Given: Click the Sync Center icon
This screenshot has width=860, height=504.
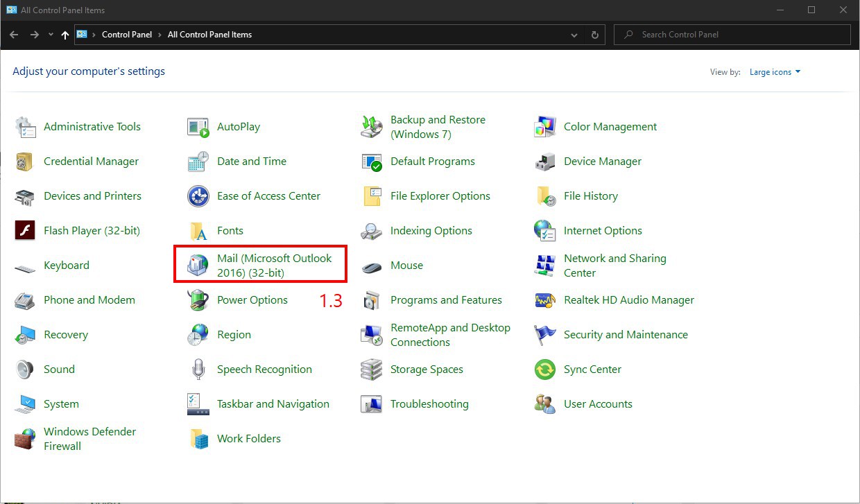Looking at the screenshot, I should [x=545, y=370].
